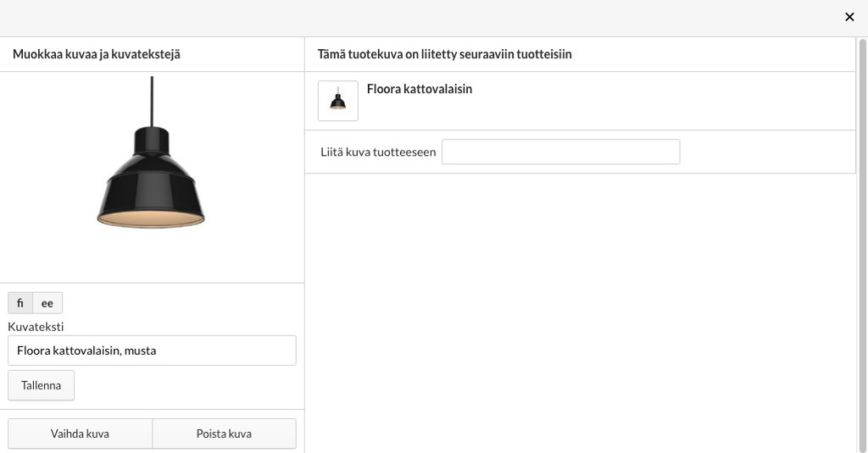Click the gray top bar of the dialog

(420, 18)
